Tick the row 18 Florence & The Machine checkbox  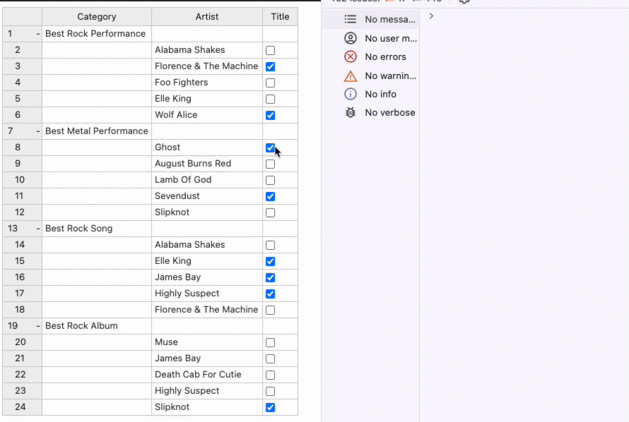point(270,310)
